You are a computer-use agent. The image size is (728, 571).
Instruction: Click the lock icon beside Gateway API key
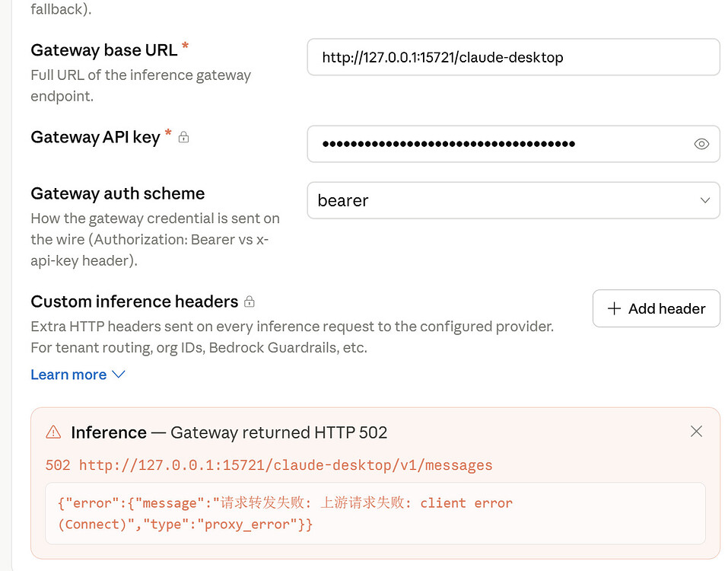(x=183, y=137)
